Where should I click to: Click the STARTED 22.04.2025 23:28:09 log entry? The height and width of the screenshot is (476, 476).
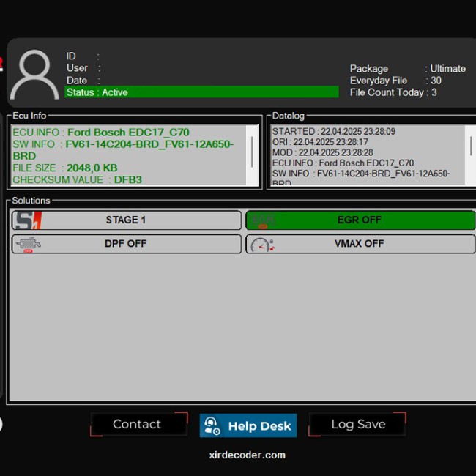(334, 131)
